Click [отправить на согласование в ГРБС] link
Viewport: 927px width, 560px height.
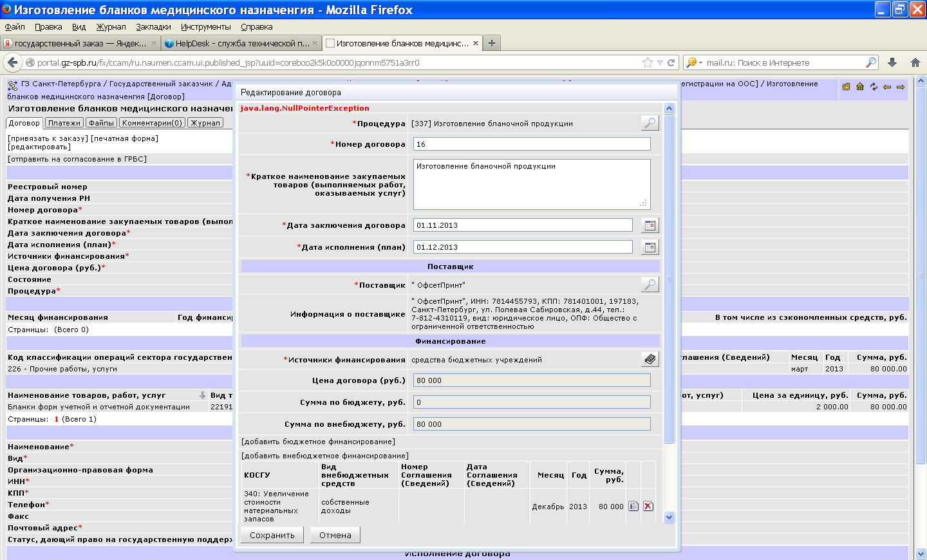coord(77,159)
